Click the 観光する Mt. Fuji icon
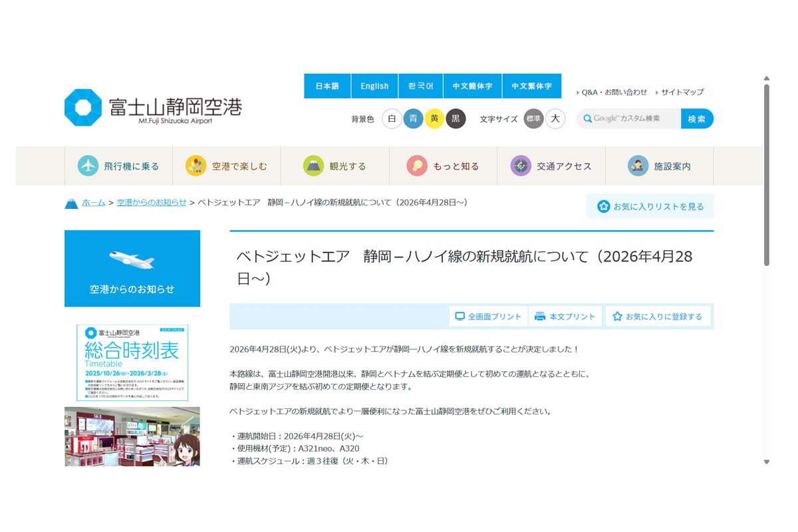 (314, 166)
